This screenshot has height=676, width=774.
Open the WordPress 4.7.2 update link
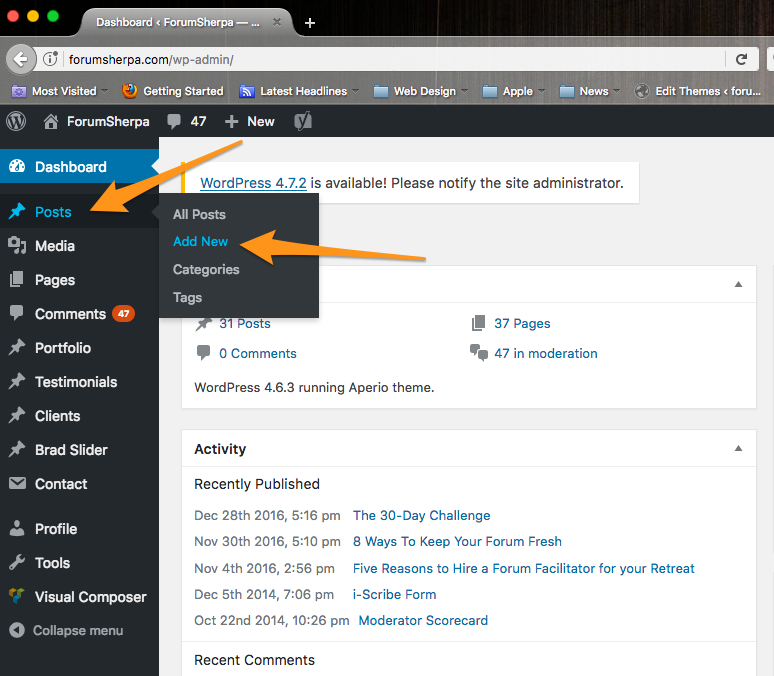253,183
